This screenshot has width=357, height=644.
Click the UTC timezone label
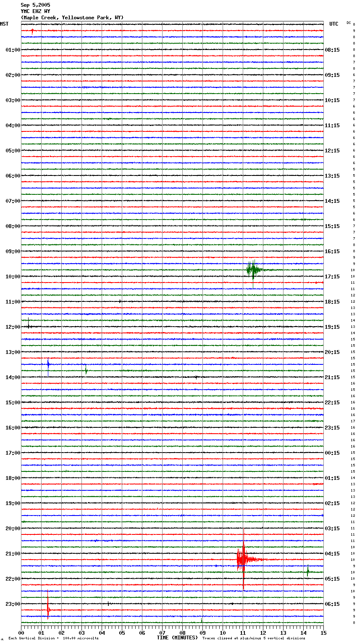[x=334, y=24]
